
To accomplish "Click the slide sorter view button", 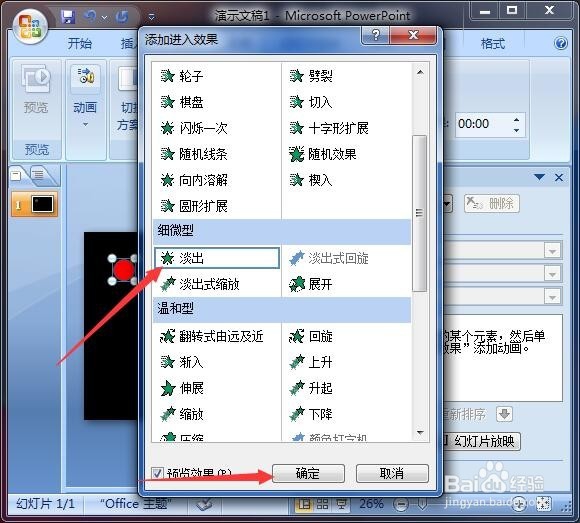I will pos(323,503).
